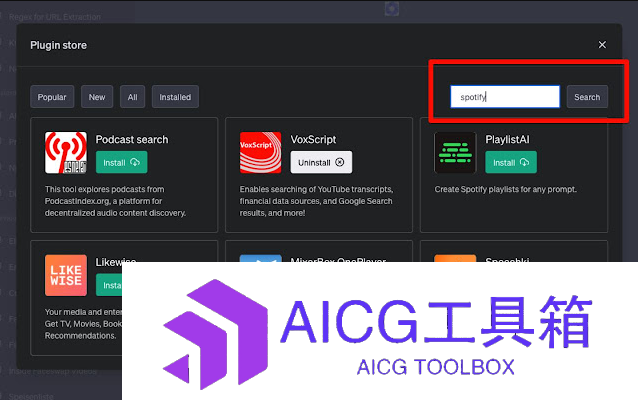Viewport: 638px width, 400px height.
Task: Show All plugins tab
Action: point(132,97)
